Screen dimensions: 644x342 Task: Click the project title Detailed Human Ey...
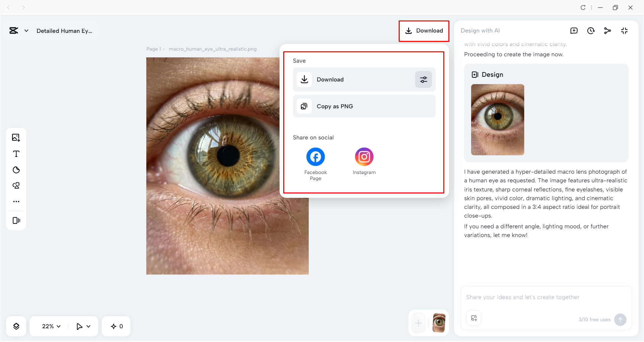tap(64, 31)
